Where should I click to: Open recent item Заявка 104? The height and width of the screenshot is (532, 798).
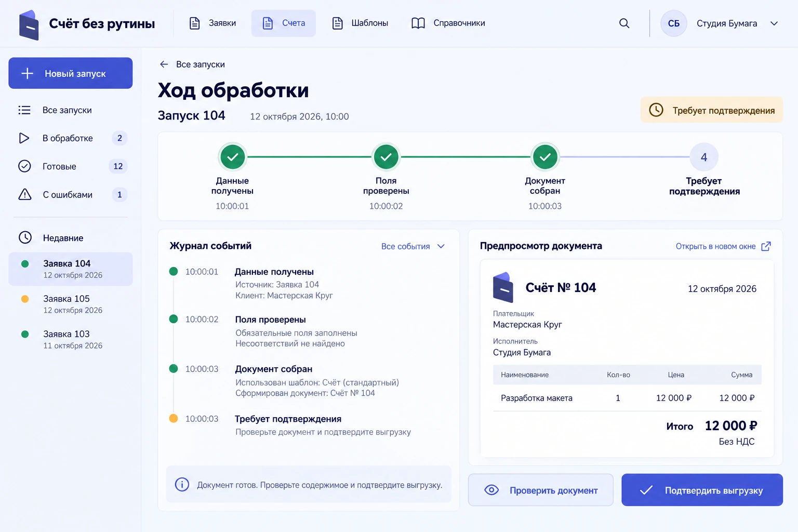71,269
